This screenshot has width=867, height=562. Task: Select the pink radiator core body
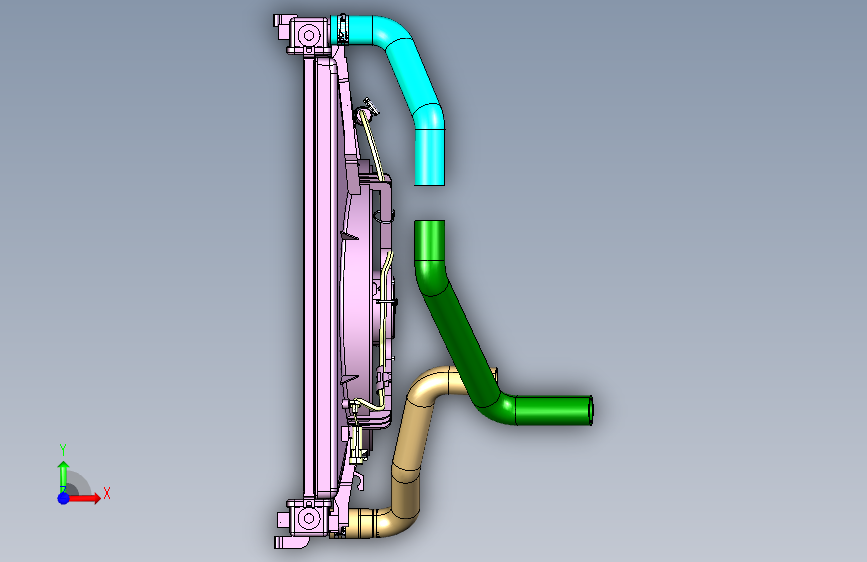pos(320,277)
